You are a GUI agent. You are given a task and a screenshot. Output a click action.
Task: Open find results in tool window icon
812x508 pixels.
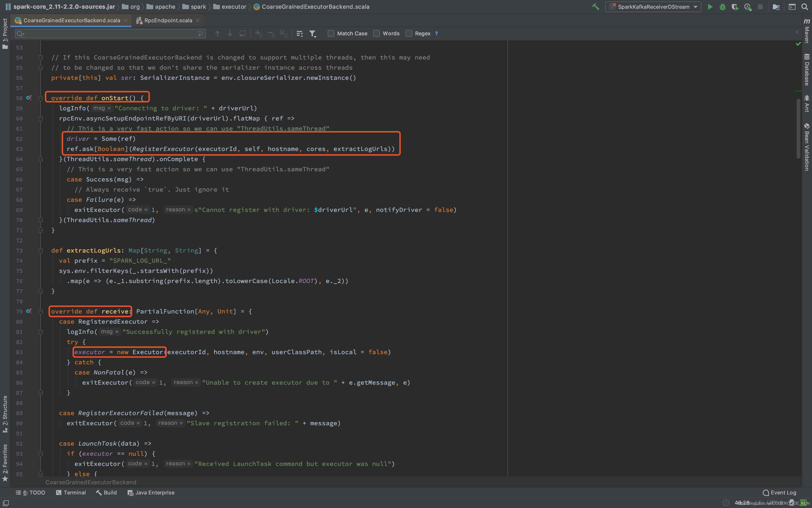(x=243, y=34)
